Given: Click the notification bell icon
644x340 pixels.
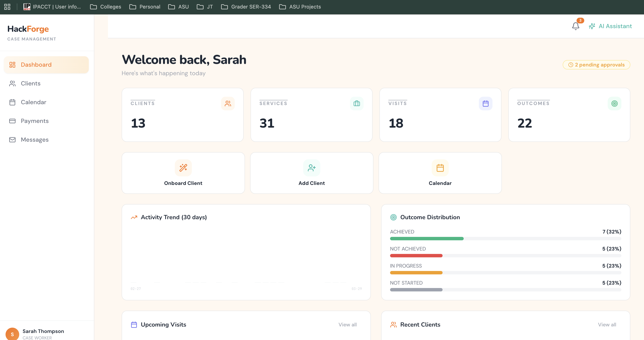Looking at the screenshot, I should (576, 26).
